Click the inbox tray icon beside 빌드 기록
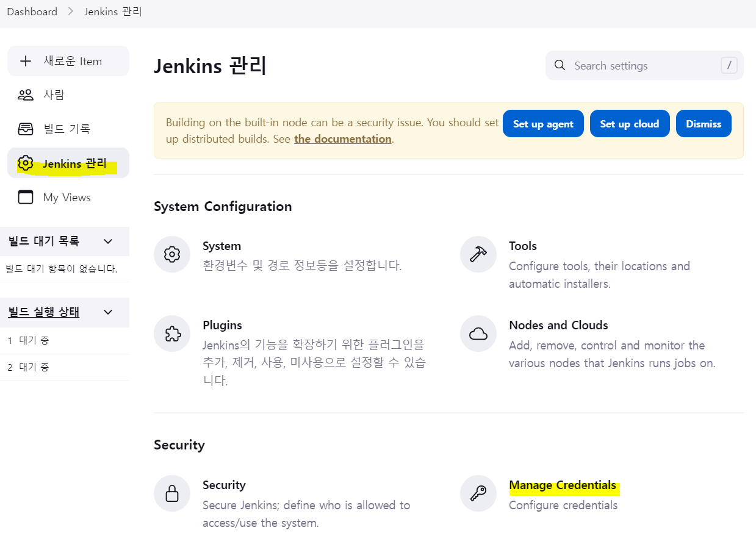 tap(26, 129)
